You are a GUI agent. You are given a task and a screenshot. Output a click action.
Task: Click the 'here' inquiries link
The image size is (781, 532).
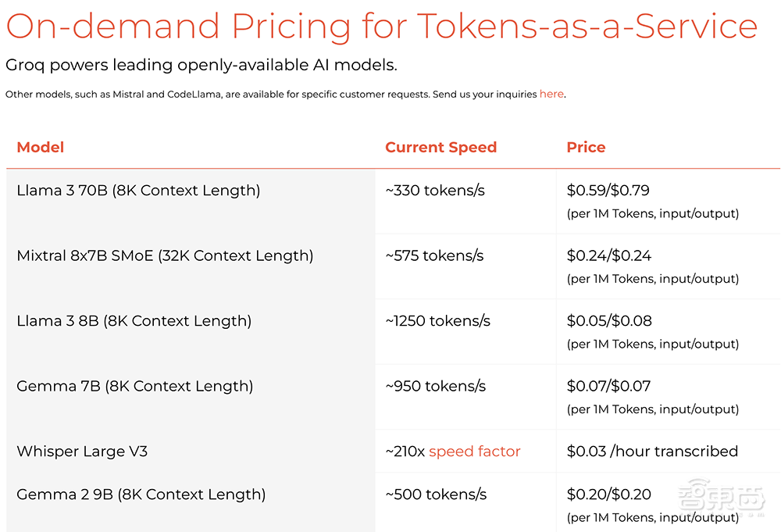[x=551, y=95]
